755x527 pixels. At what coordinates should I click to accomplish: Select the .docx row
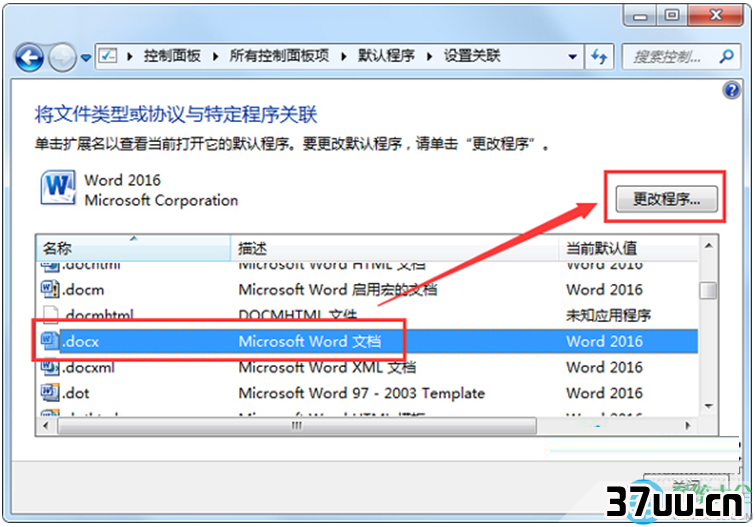(367, 341)
